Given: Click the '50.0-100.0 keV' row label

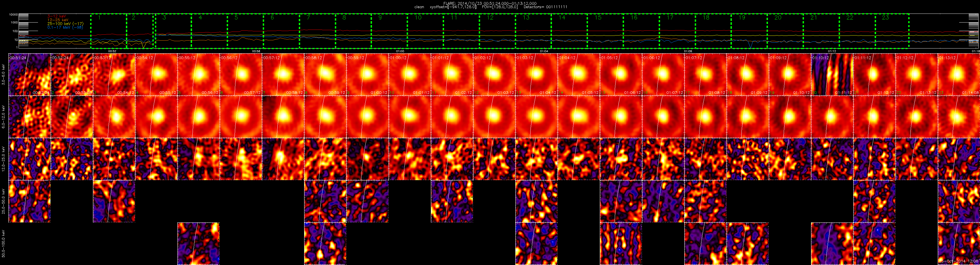Looking at the screenshot, I should (3, 244).
